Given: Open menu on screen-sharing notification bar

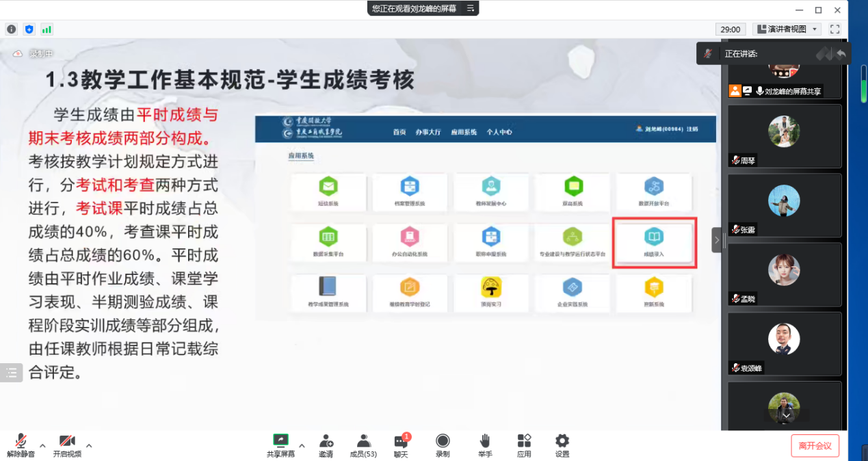Looking at the screenshot, I should coord(470,8).
